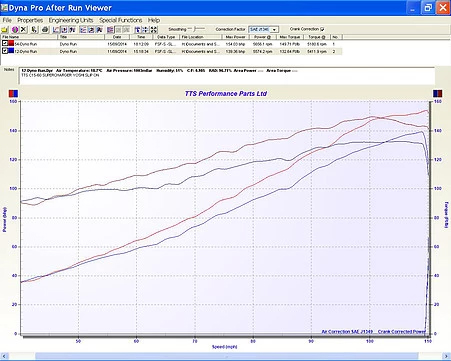This screenshot has width=451, height=361.
Task: Click the Max Power column header
Action: pos(235,37)
